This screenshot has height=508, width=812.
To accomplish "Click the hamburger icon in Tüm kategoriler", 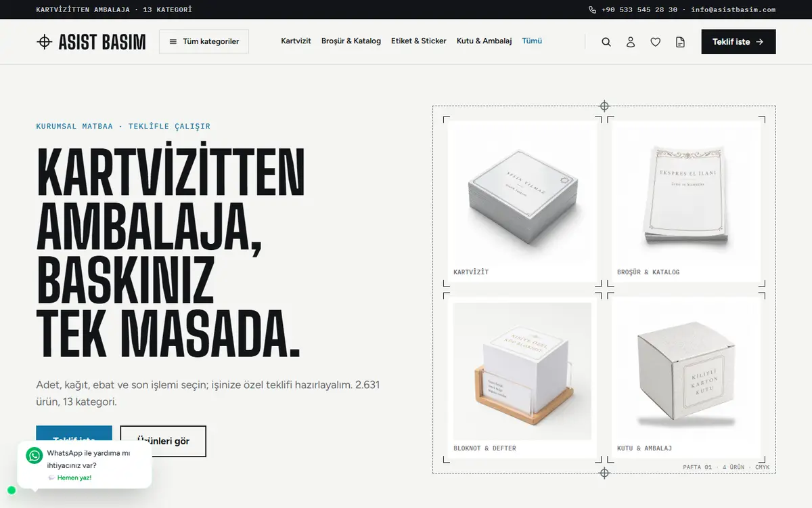I will [x=173, y=42].
